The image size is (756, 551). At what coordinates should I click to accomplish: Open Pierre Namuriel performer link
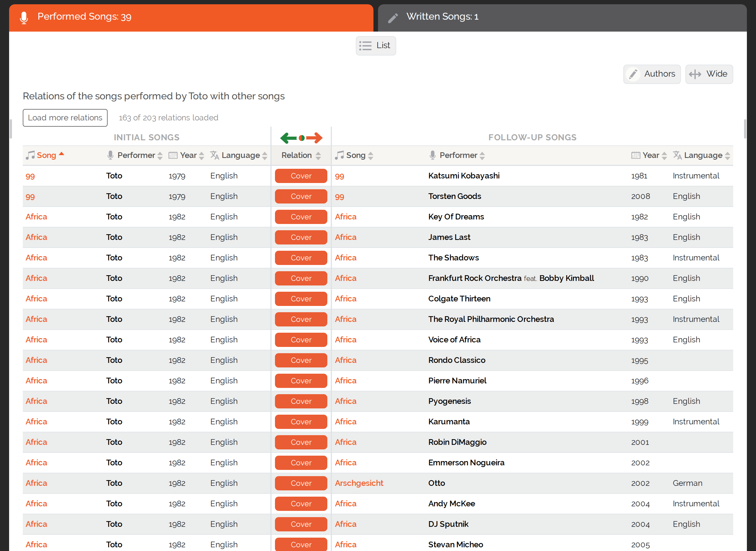pyautogui.click(x=457, y=381)
